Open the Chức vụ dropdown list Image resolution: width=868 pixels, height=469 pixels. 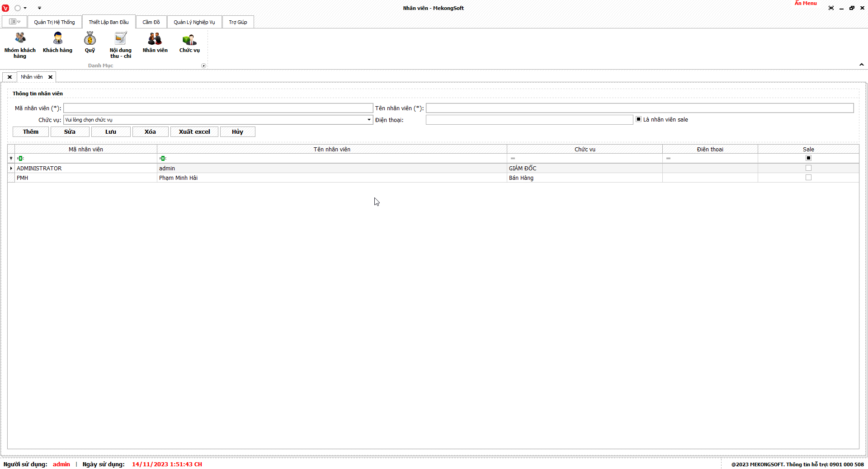click(x=369, y=120)
